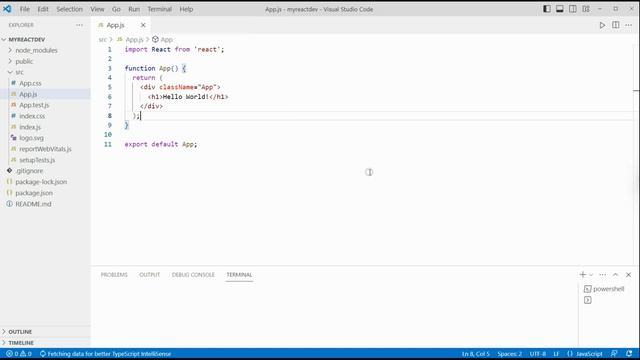Open the launch profile dropdown arrow
Image resolution: width=640 pixels, height=360 pixels.
(591, 275)
